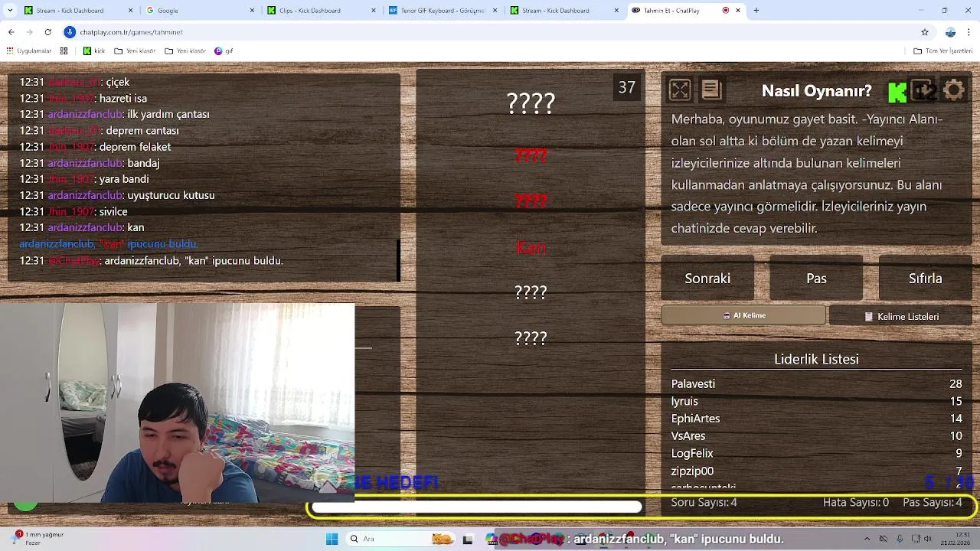This screenshot has height=551, width=980.
Task: Click the Sonraki button
Action: [x=707, y=279]
